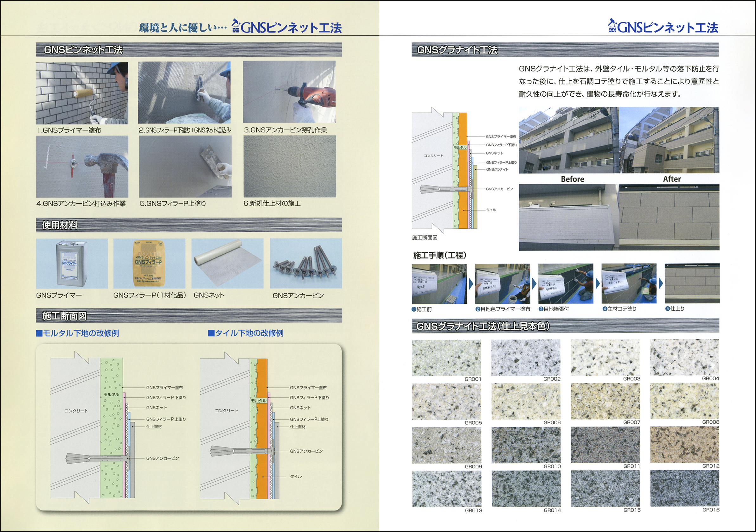
Task: Click the GNSアンカーピン product image
Action: click(x=306, y=263)
